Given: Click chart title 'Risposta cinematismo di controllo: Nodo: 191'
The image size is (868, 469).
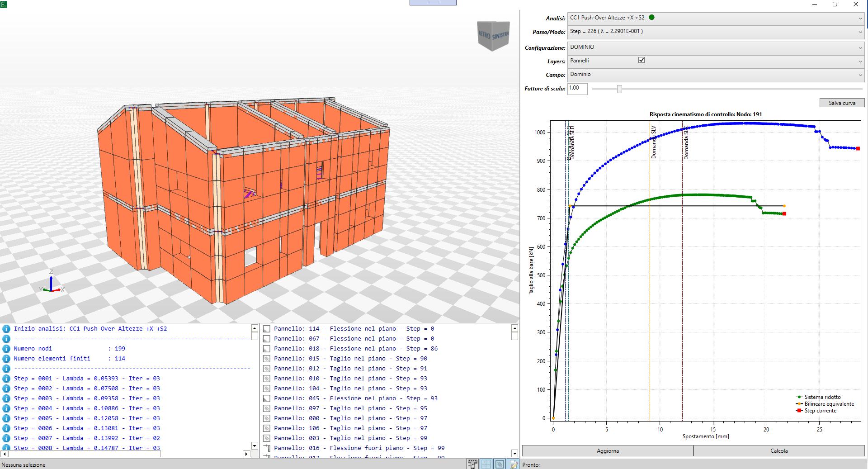Looking at the screenshot, I should [706, 114].
